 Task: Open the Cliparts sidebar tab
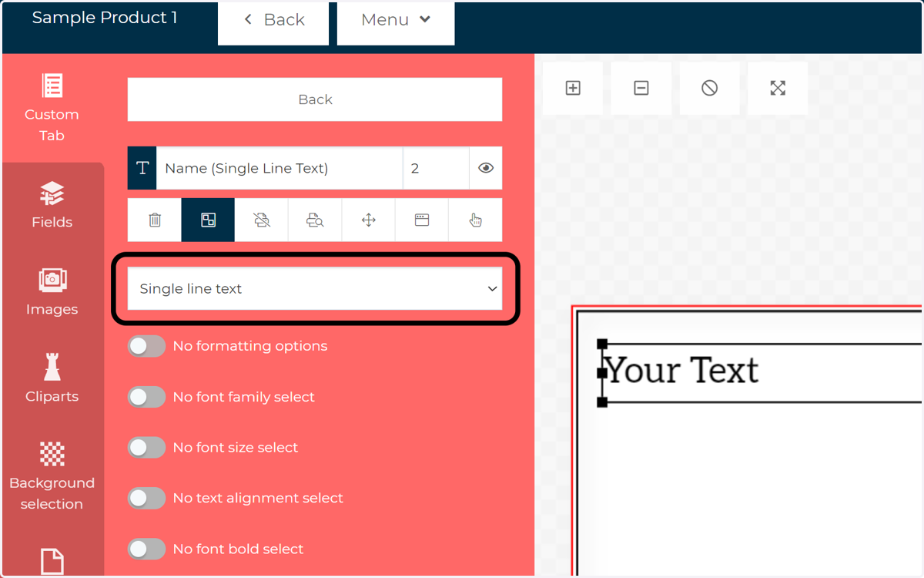(x=52, y=379)
